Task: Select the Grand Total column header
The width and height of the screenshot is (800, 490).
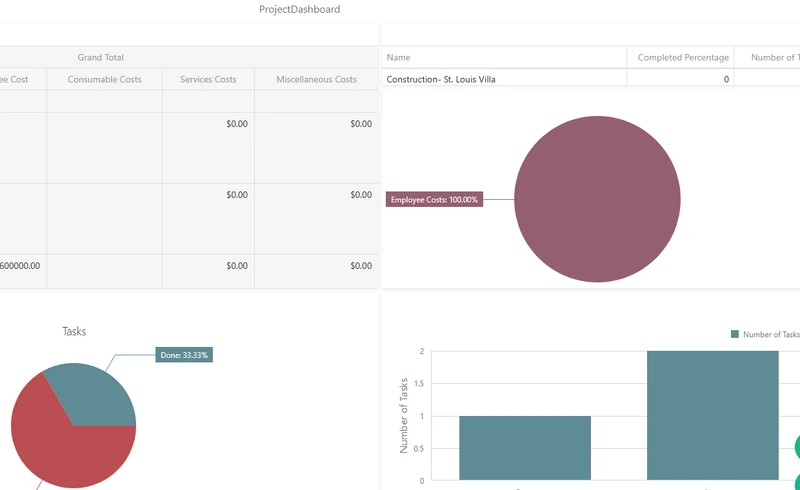Action: [x=101, y=57]
